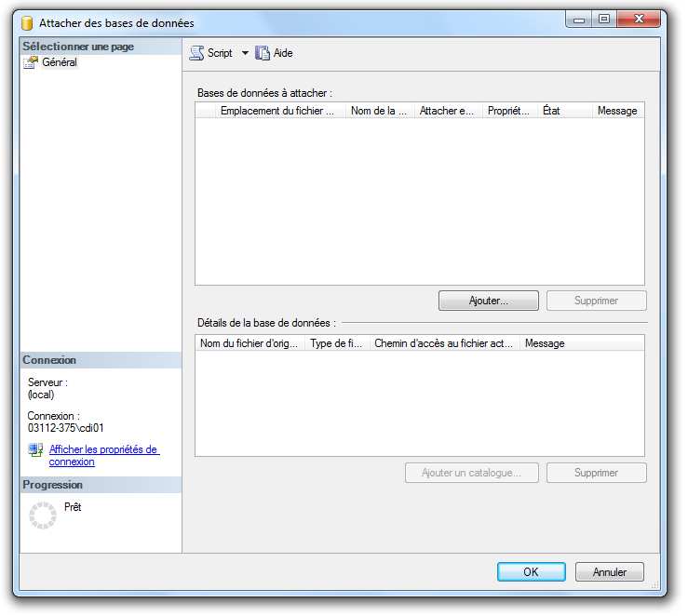Viewport: 688px width, 616px height.
Task: Click the Annuler button
Action: (610, 571)
